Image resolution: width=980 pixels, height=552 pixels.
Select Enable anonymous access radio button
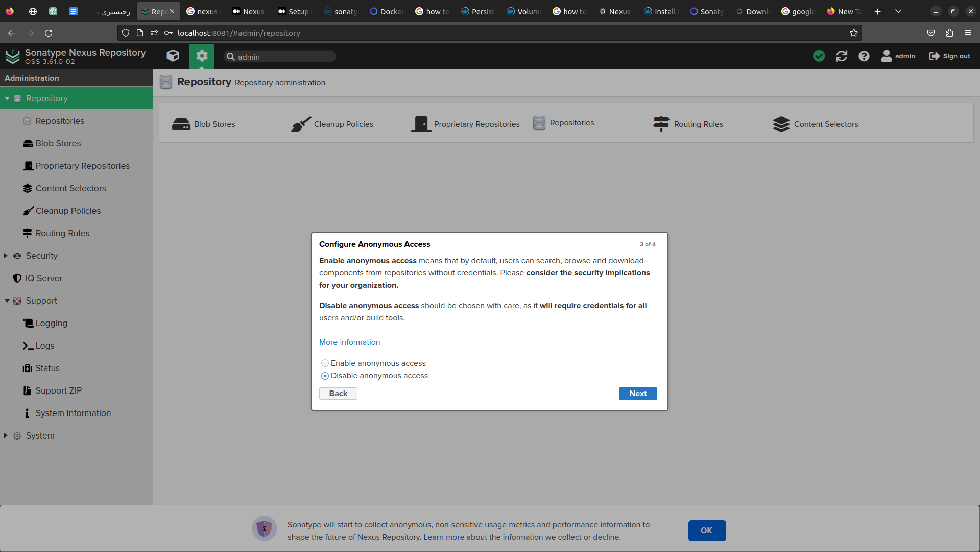(x=325, y=363)
